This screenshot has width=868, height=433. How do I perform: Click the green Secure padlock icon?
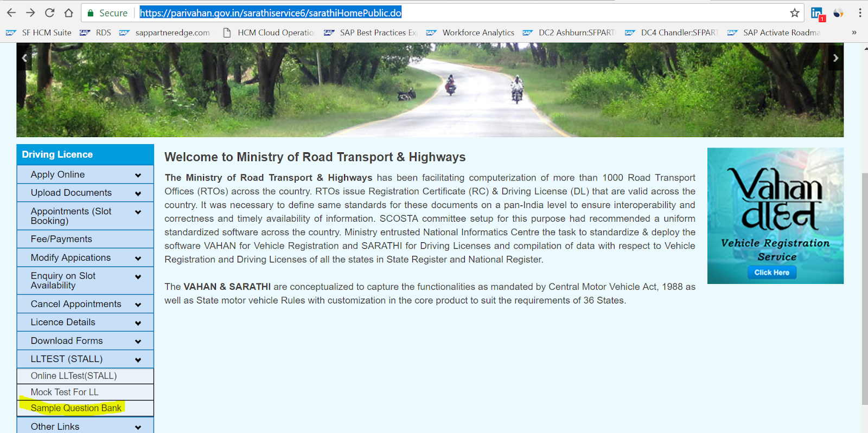pyautogui.click(x=91, y=13)
